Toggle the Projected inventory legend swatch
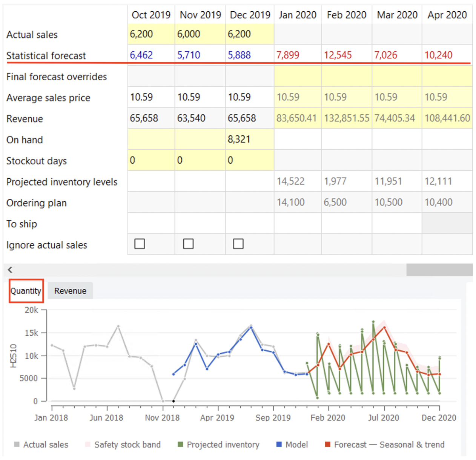The height and width of the screenshot is (460, 476). coord(180,445)
